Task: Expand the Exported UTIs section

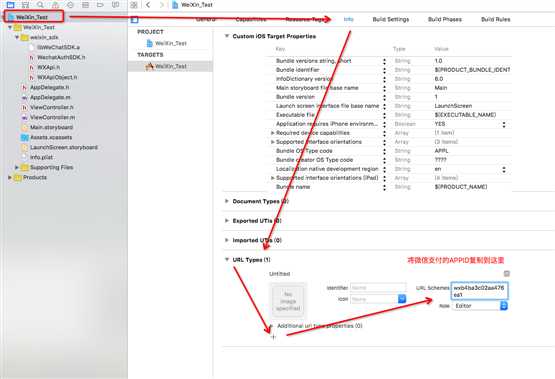Action: click(227, 220)
